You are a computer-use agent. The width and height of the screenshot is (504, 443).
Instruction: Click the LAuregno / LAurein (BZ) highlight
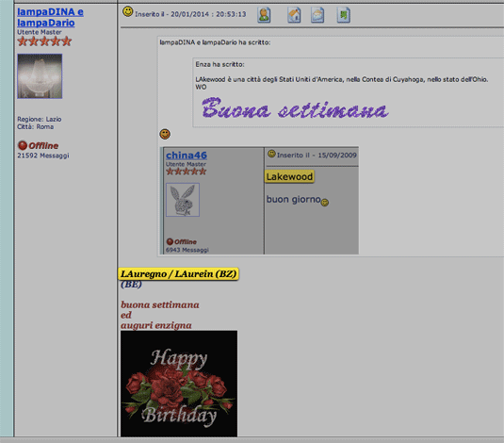178,273
